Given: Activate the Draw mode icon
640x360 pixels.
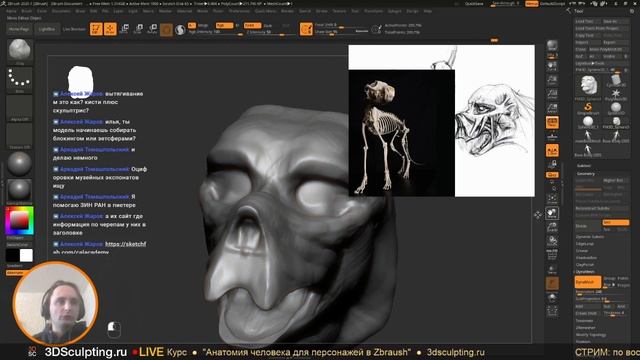Looking at the screenshot, I should click(x=110, y=29).
